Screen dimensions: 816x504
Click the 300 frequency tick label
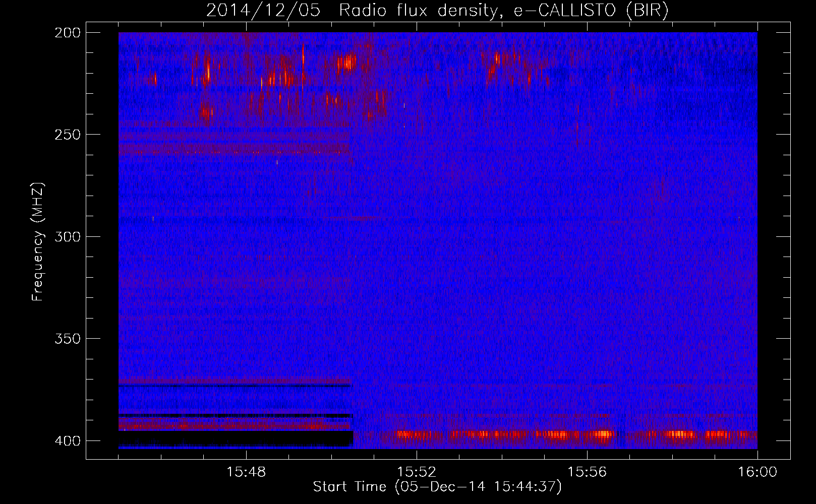[x=67, y=236]
